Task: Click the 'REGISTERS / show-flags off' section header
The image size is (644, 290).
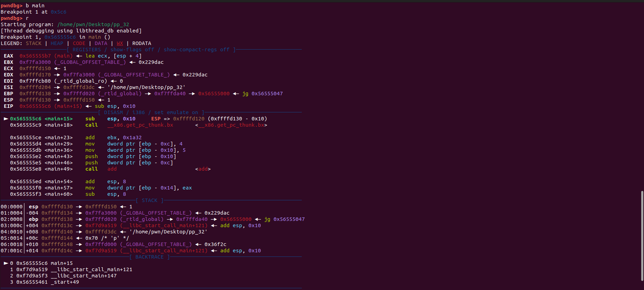Action: [151, 50]
